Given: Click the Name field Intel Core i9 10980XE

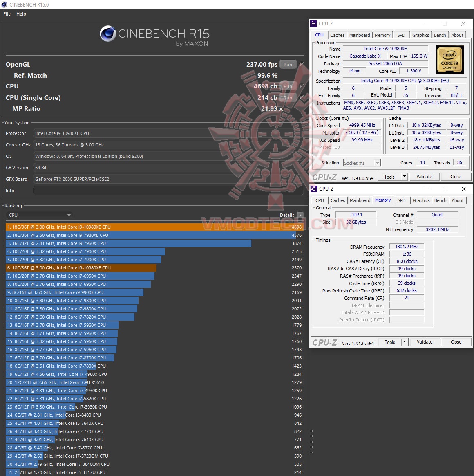Looking at the screenshot, I should (x=385, y=49).
